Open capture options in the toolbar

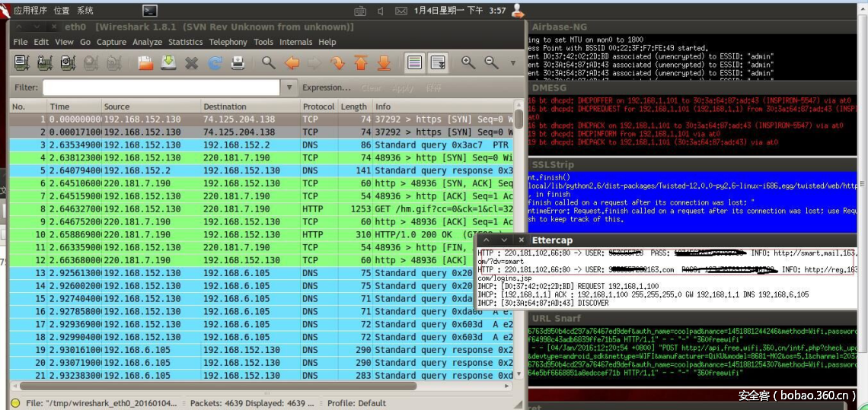tap(45, 63)
